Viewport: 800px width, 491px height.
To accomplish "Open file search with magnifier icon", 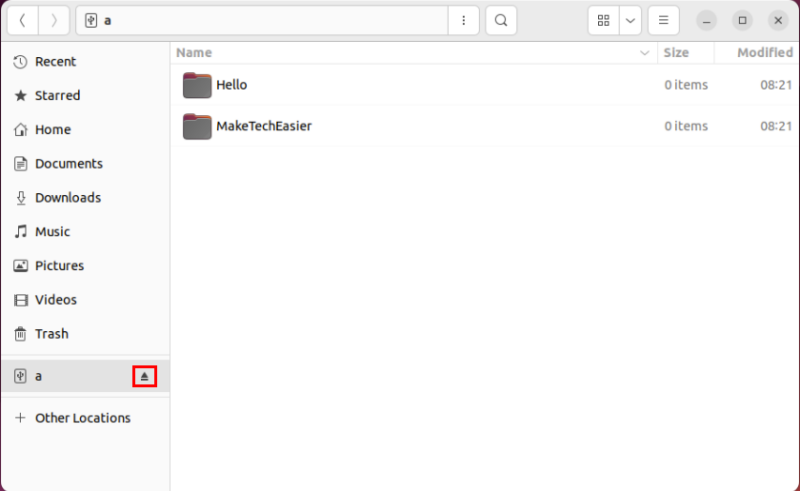I will tap(501, 20).
